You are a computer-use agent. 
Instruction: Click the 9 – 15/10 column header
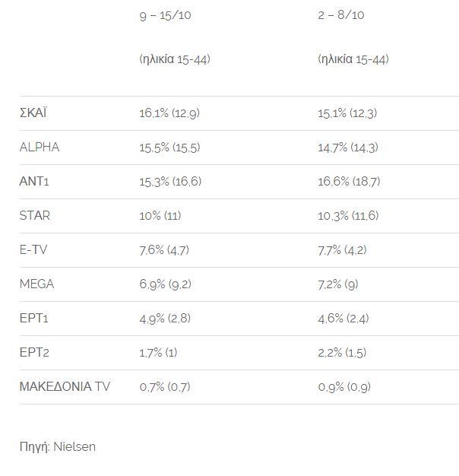pos(165,15)
